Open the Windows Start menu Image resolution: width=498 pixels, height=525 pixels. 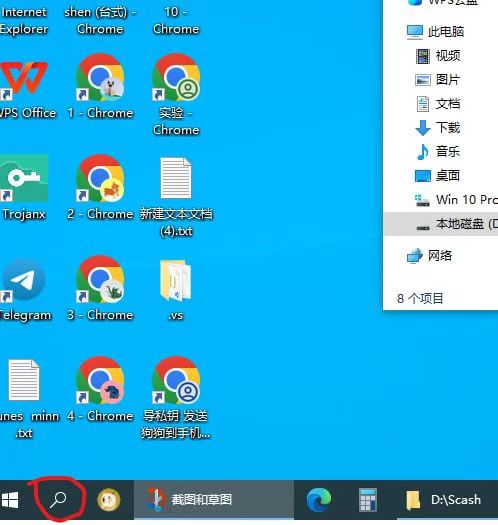[x=10, y=500]
